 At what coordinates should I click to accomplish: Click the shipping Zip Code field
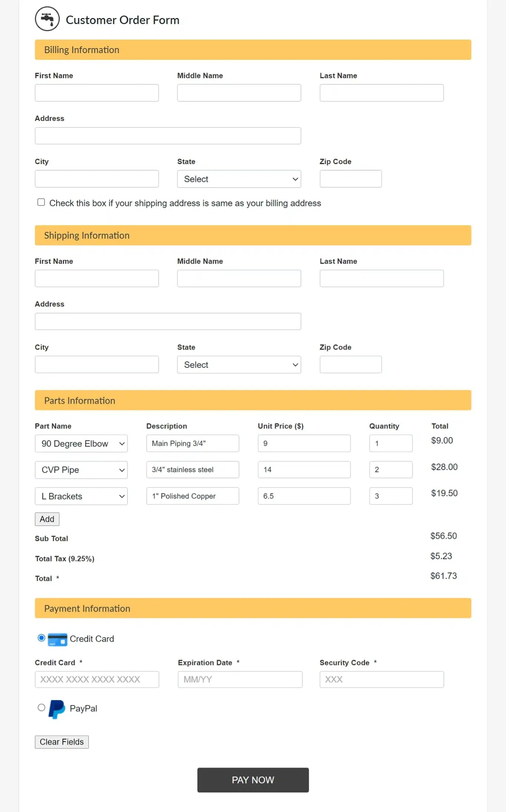pos(350,365)
